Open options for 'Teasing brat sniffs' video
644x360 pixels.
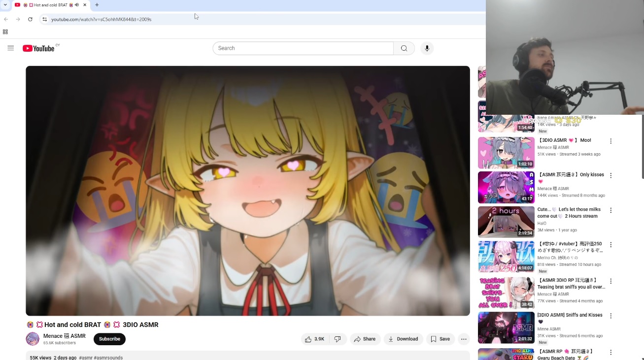610,281
